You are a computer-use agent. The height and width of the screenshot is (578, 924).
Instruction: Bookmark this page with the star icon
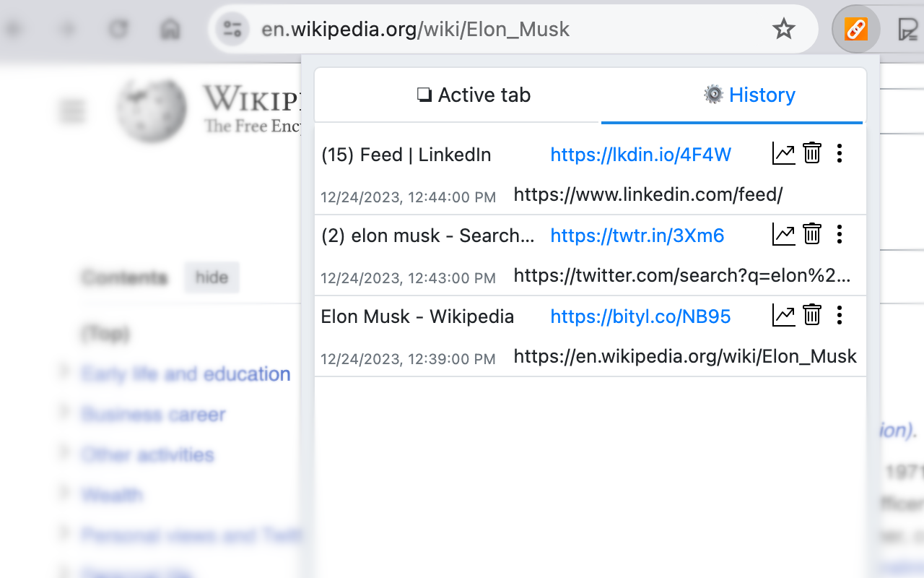(783, 30)
